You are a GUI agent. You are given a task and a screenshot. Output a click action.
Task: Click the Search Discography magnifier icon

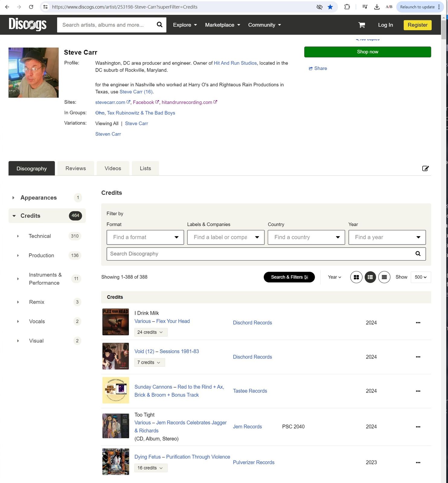[418, 254]
